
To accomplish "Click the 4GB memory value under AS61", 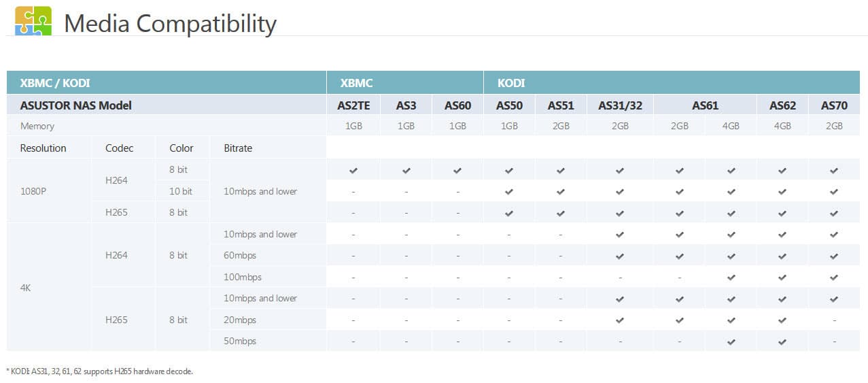I will pyautogui.click(x=731, y=127).
